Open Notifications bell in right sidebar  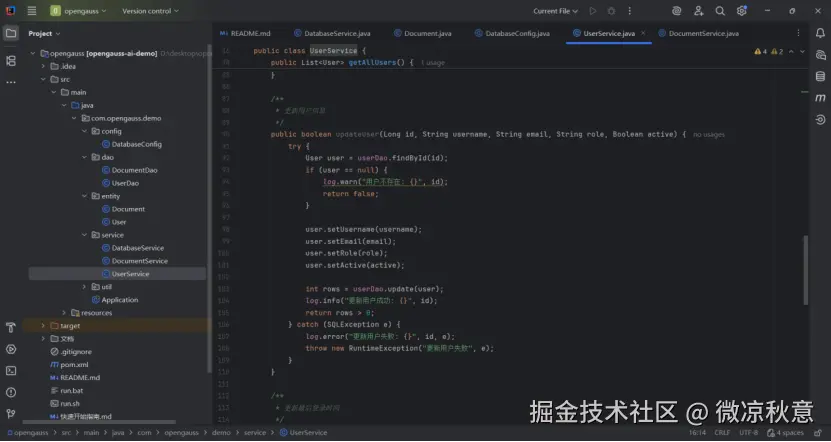[x=820, y=33]
